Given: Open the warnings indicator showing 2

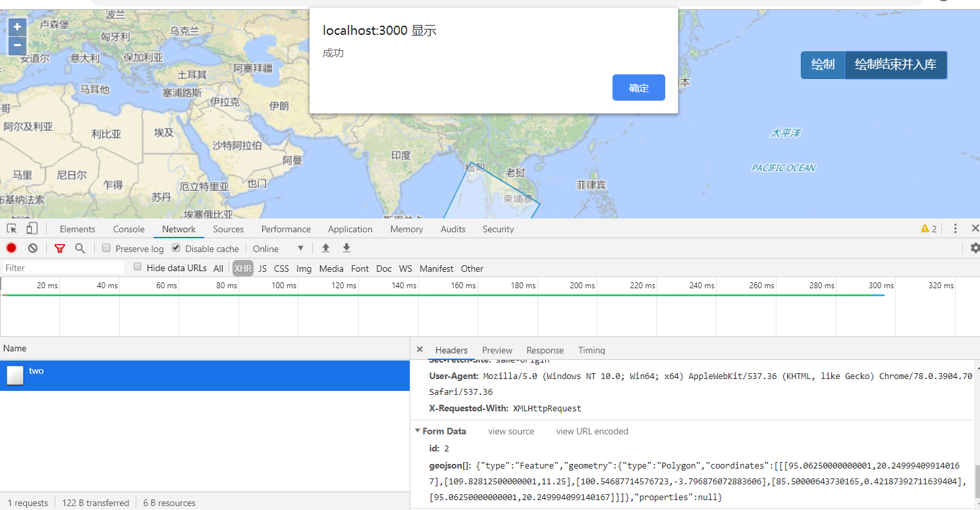Looking at the screenshot, I should [x=929, y=229].
